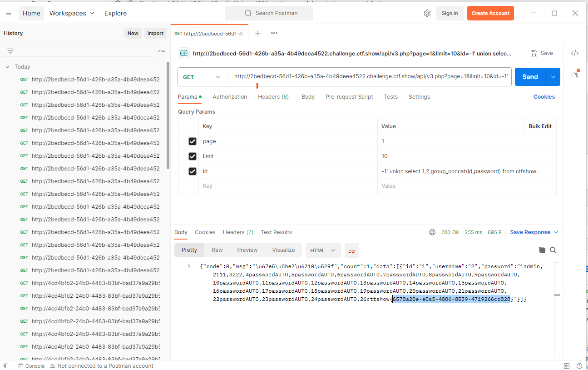Select the response Body tab

click(x=181, y=232)
